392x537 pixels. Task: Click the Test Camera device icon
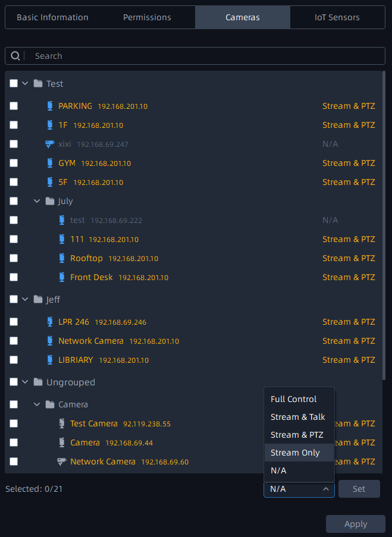point(61,423)
